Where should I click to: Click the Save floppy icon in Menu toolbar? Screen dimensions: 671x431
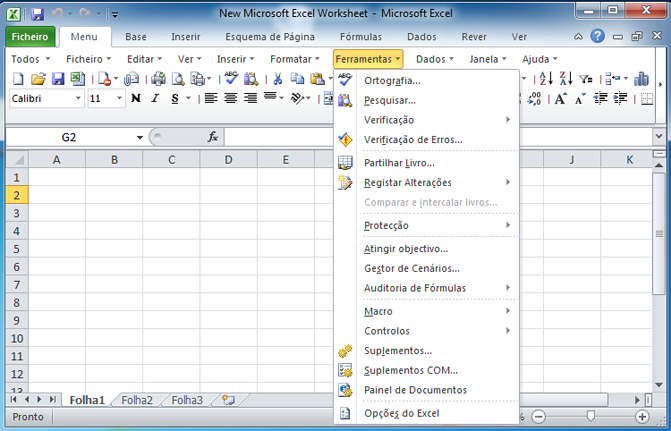[58, 79]
